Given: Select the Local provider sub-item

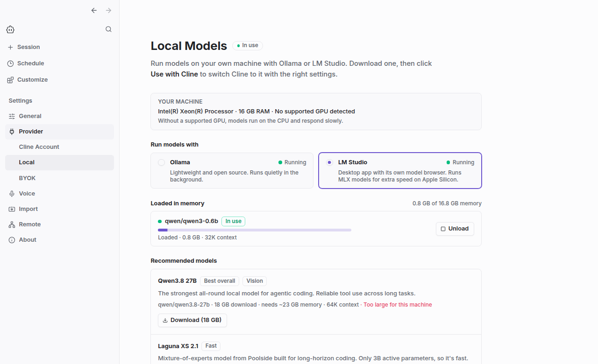Looking at the screenshot, I should [x=59, y=162].
